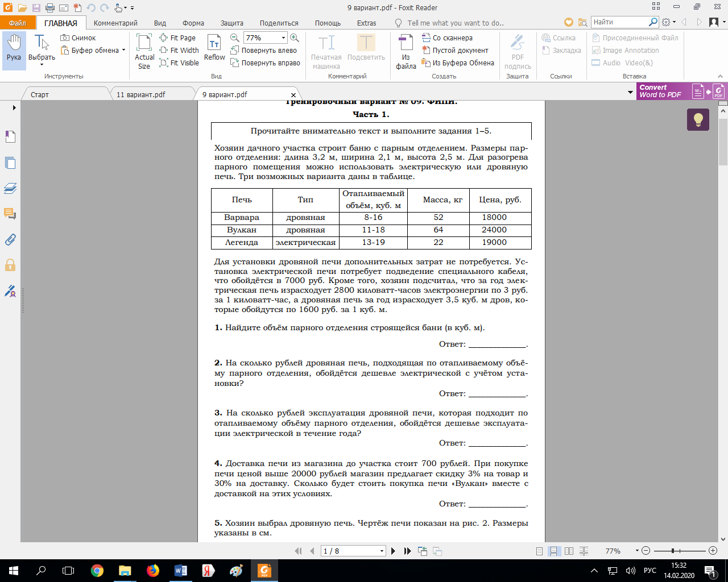The width and height of the screenshot is (728, 582).
Task: Open the Extras ribbon tab
Action: [x=367, y=23]
